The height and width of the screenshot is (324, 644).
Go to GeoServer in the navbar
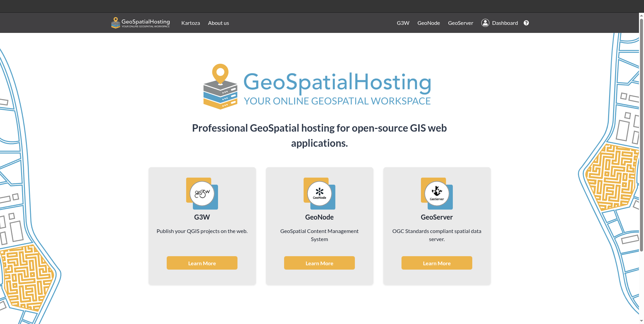tap(461, 23)
